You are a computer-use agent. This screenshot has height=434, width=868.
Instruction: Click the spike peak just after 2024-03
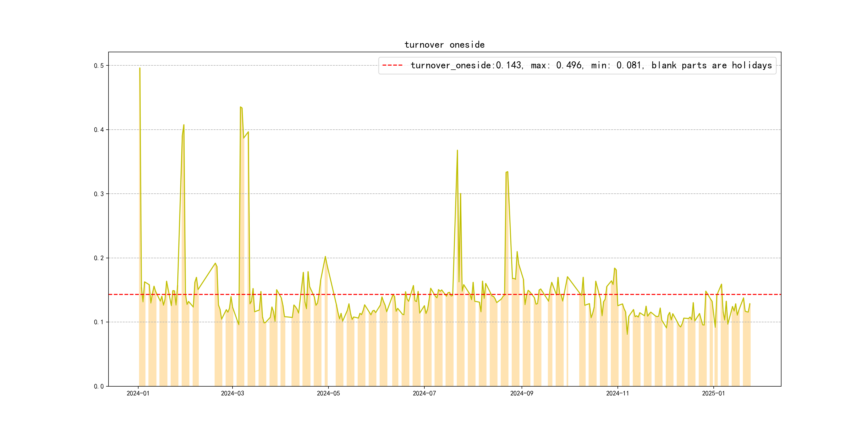point(241,107)
